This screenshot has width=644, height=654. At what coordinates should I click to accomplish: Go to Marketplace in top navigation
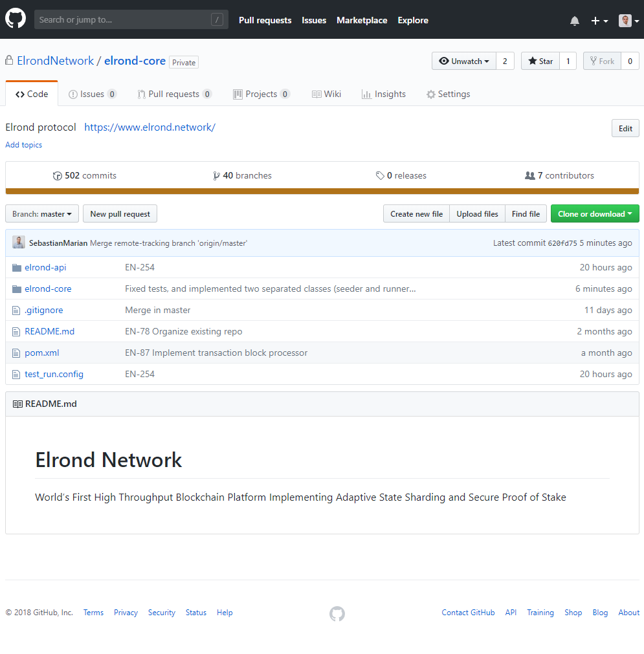362,20
